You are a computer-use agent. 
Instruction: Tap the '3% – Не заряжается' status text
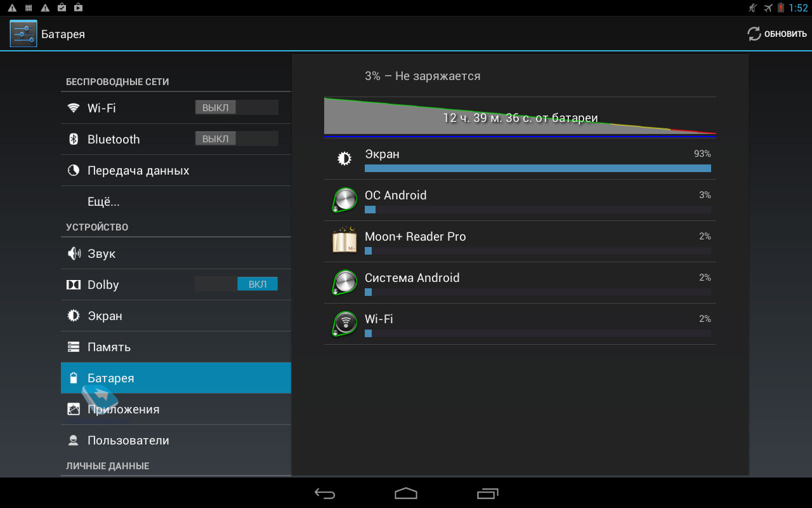pyautogui.click(x=422, y=76)
